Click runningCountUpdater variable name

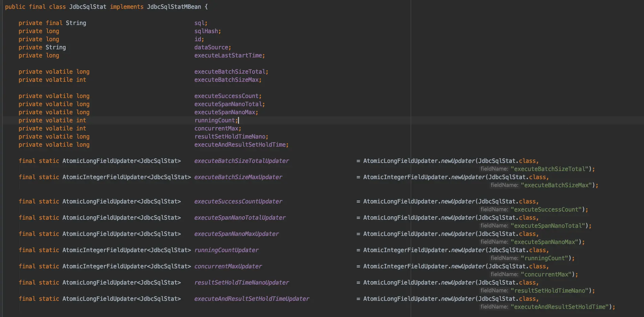(x=226, y=250)
